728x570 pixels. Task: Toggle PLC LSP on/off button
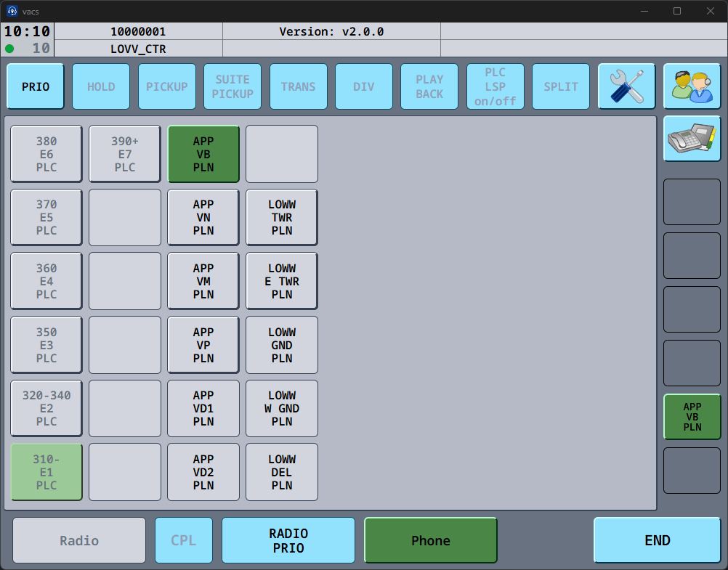[x=495, y=86]
